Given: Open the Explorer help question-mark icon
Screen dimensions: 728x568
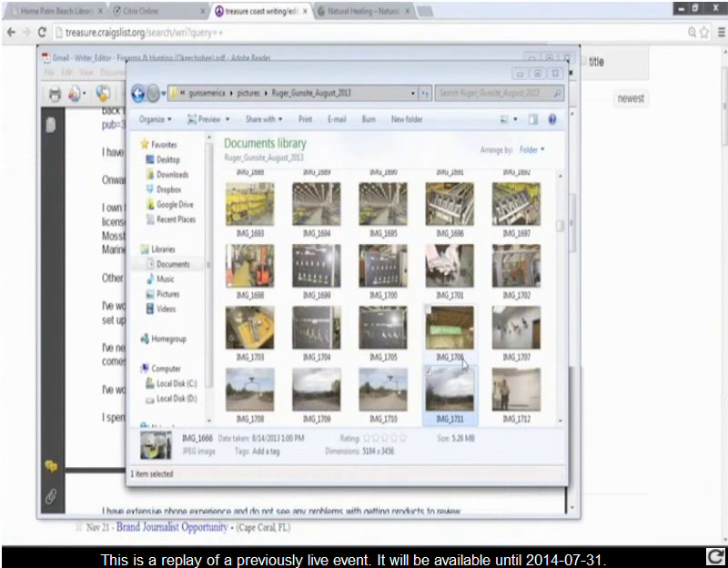Looking at the screenshot, I should 552,119.
